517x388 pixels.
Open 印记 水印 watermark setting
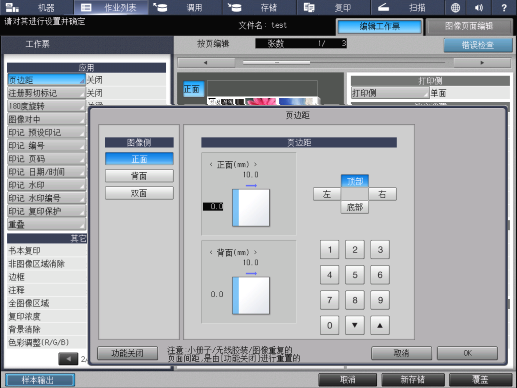coord(46,185)
